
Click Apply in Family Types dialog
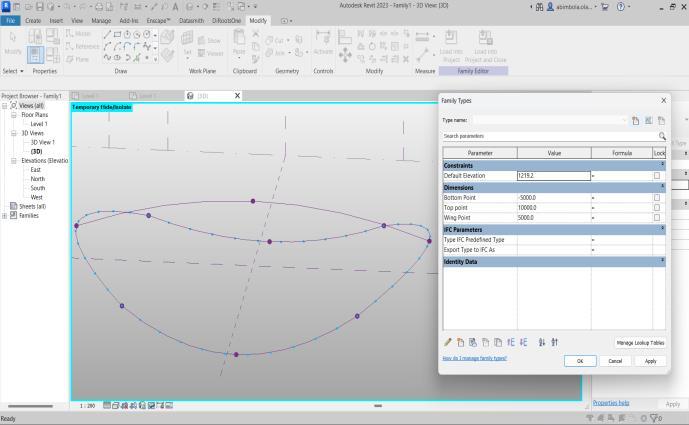pyautogui.click(x=650, y=361)
